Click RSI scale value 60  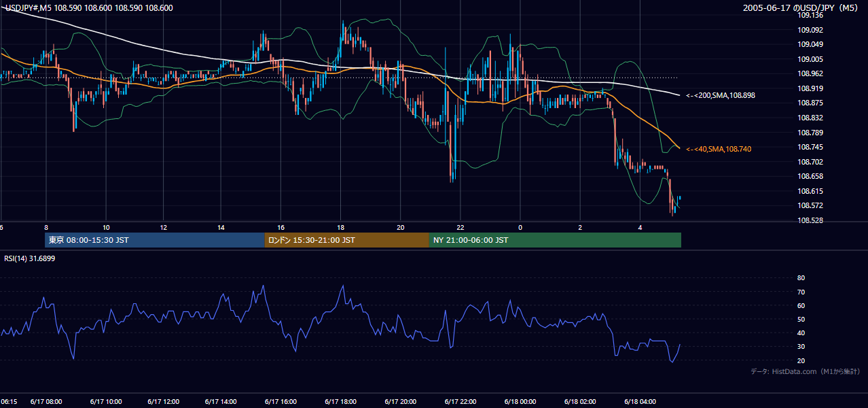[x=801, y=305]
